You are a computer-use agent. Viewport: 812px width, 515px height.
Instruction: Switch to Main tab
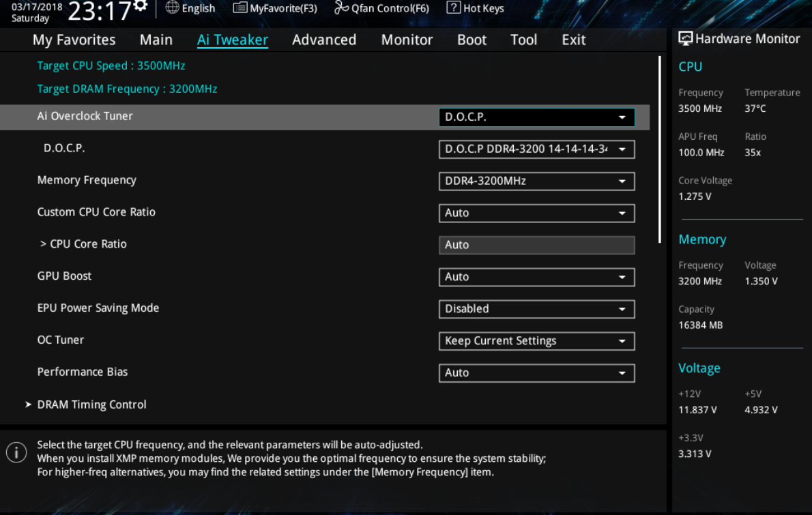pos(156,40)
